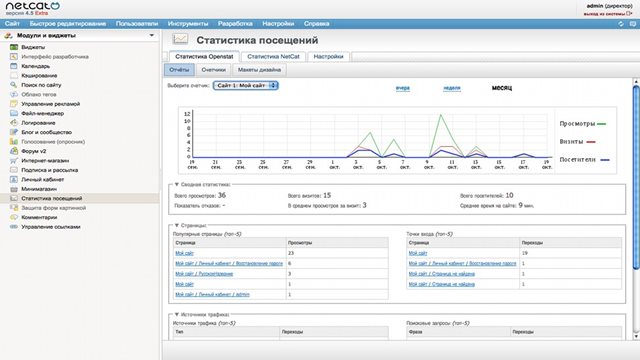Open the Инструменты menu

pos(188,24)
